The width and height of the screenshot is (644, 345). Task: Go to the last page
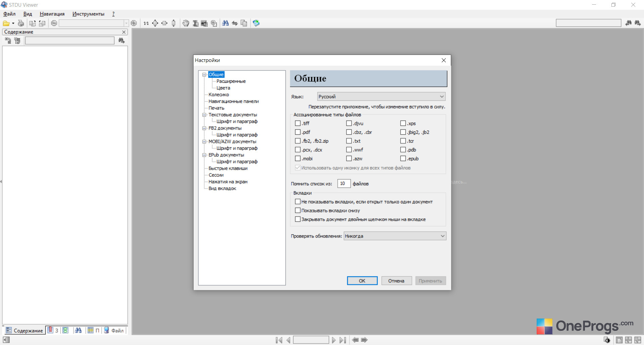[342, 340]
